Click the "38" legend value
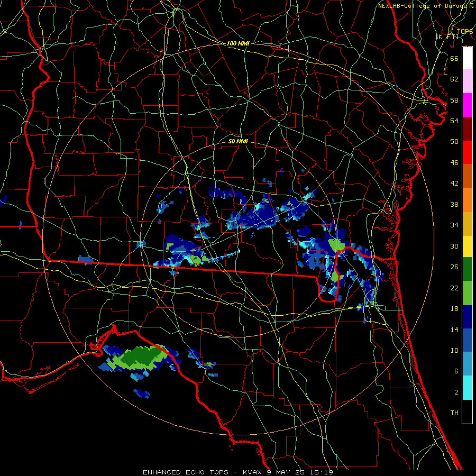The width and height of the screenshot is (476, 476). point(454,204)
